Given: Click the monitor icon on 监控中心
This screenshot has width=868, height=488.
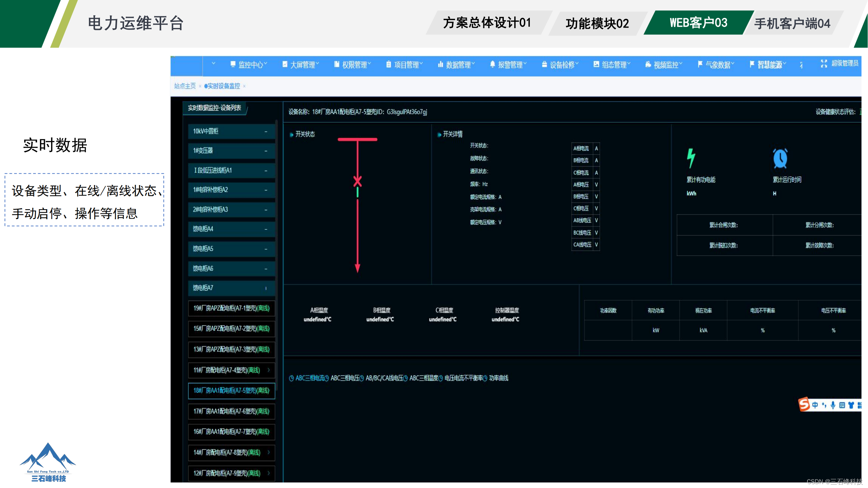Looking at the screenshot, I should click(233, 64).
